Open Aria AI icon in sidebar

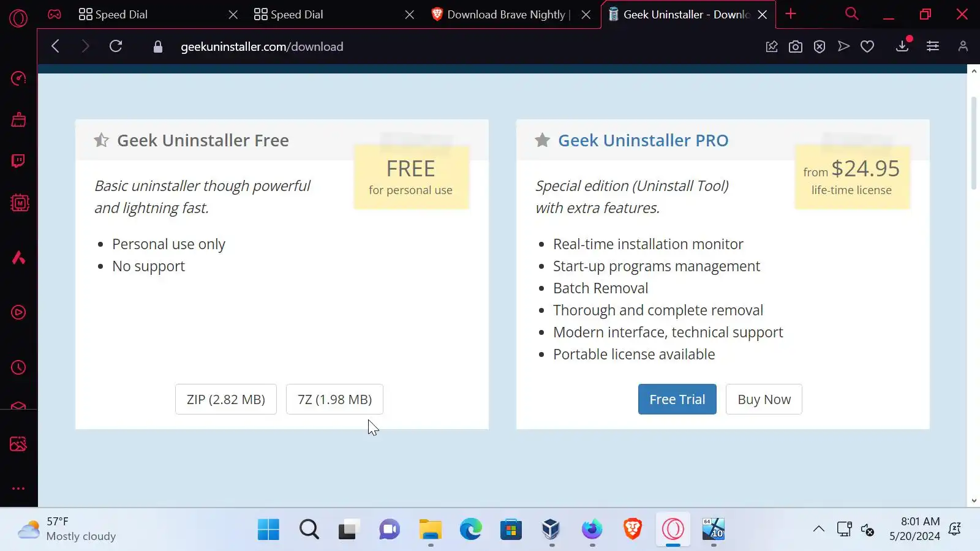18,257
